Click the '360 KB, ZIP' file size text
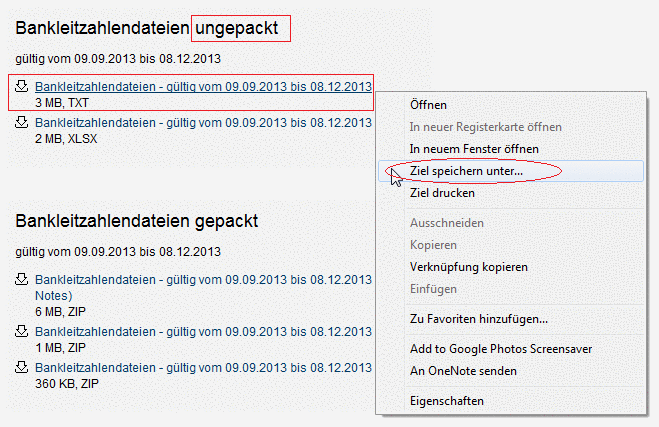 [67, 384]
